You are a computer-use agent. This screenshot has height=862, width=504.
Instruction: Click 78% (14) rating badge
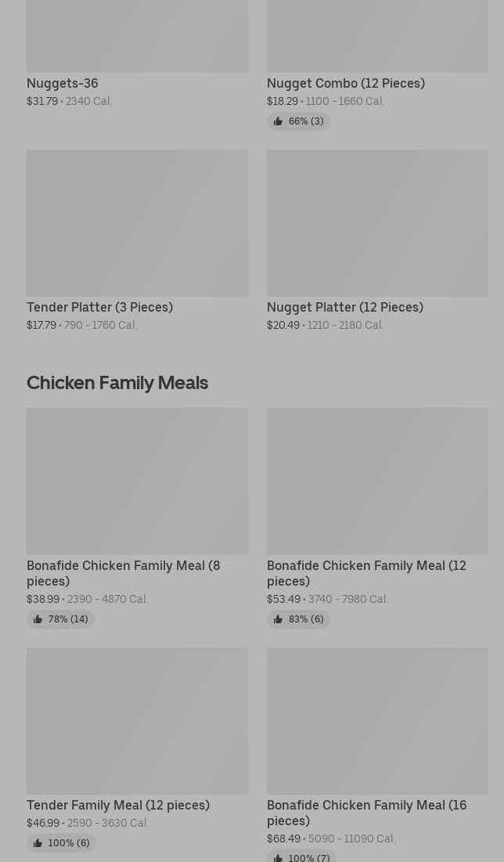point(60,619)
